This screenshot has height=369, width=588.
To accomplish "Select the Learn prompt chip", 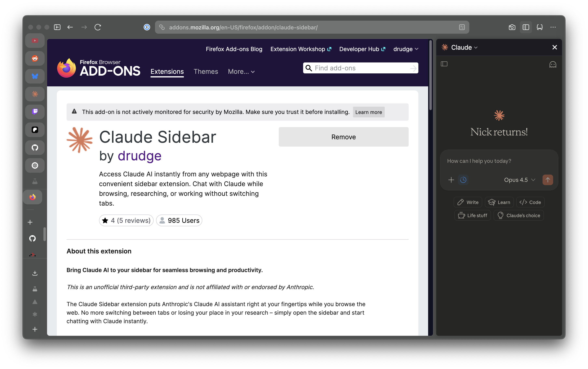I will tap(499, 202).
